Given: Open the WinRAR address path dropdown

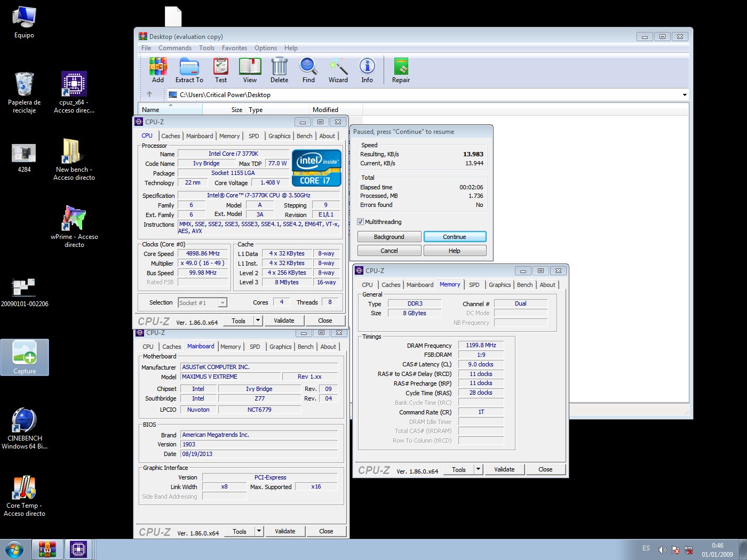Looking at the screenshot, I should [x=685, y=95].
